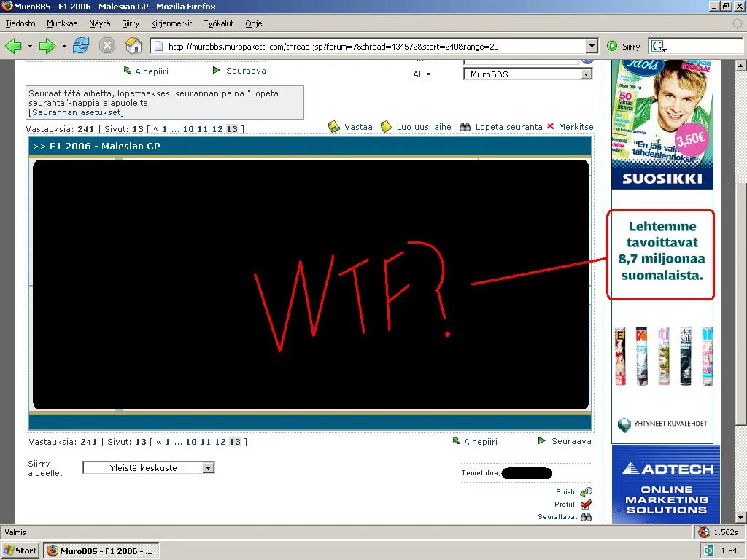
Task: Open the Työkalut menu
Action: click(218, 23)
